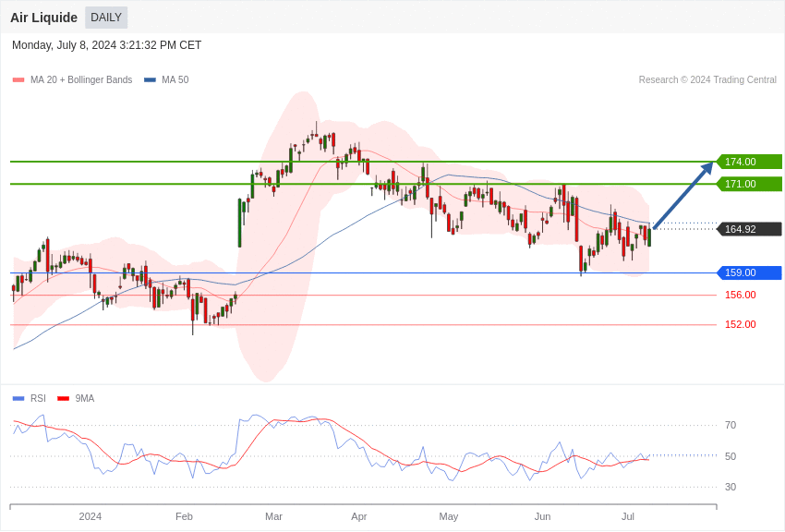Click the blue upward trend arrow
Screen dimensions: 785x532
point(682,196)
